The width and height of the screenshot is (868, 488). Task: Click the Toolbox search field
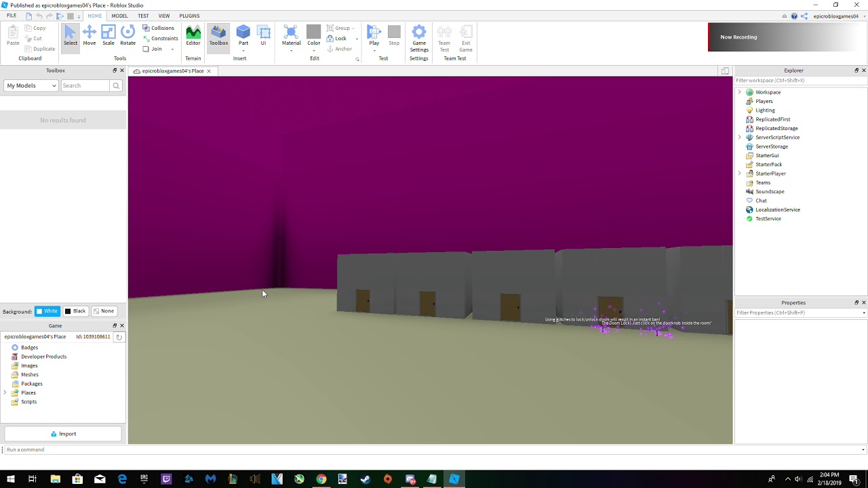[x=85, y=85]
